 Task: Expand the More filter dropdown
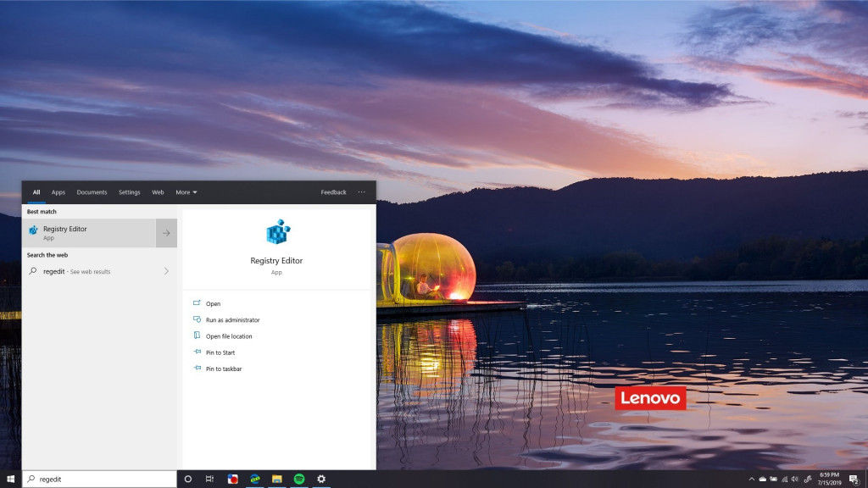(186, 192)
